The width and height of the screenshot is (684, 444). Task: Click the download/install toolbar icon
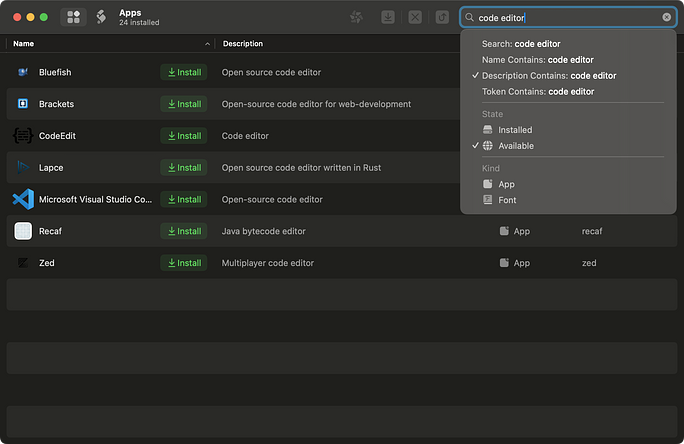pyautogui.click(x=388, y=17)
